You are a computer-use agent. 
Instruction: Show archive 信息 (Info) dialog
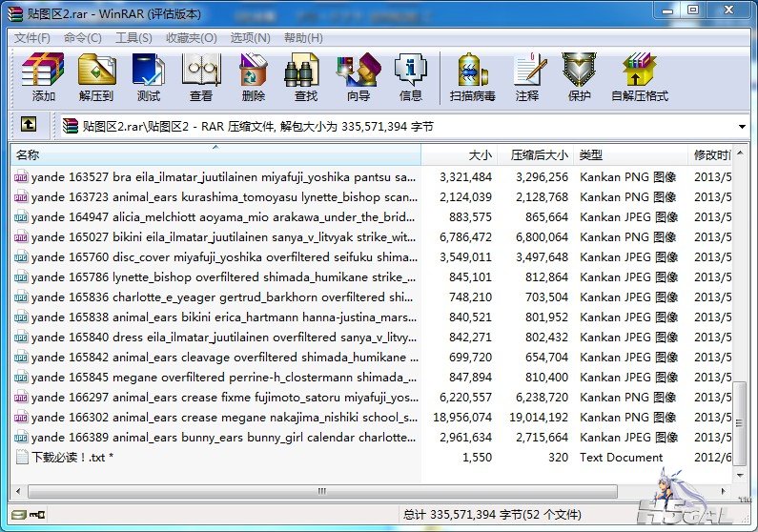click(410, 78)
